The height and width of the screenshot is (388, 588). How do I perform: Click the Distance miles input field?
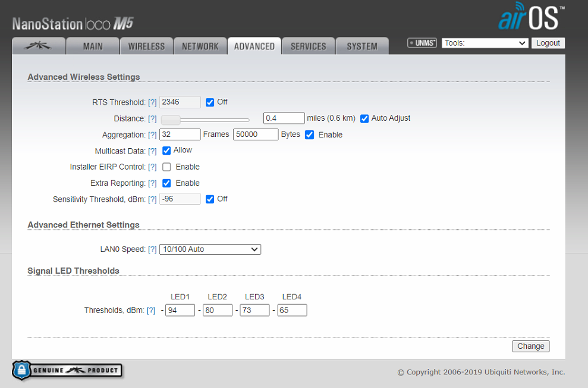click(284, 118)
